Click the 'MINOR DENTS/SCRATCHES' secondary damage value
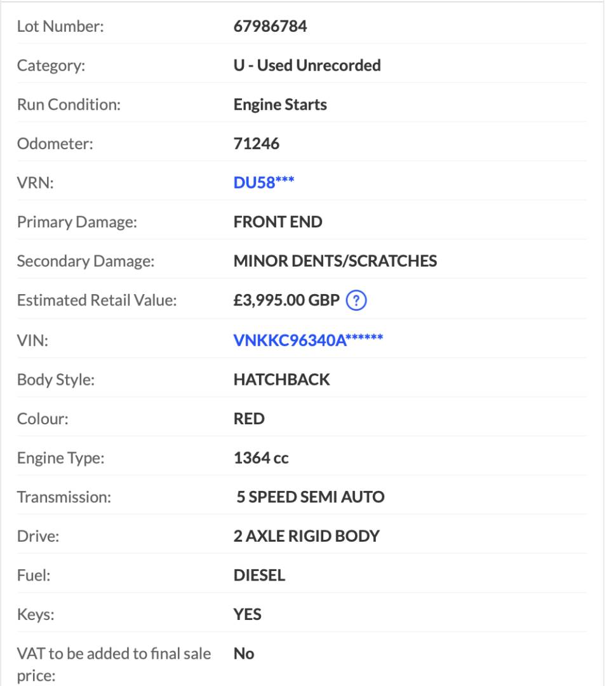The height and width of the screenshot is (686, 616). click(335, 261)
